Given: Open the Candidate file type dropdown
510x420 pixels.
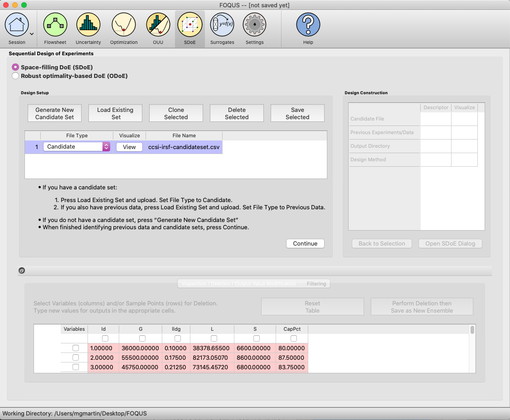Looking at the screenshot, I should (77, 147).
